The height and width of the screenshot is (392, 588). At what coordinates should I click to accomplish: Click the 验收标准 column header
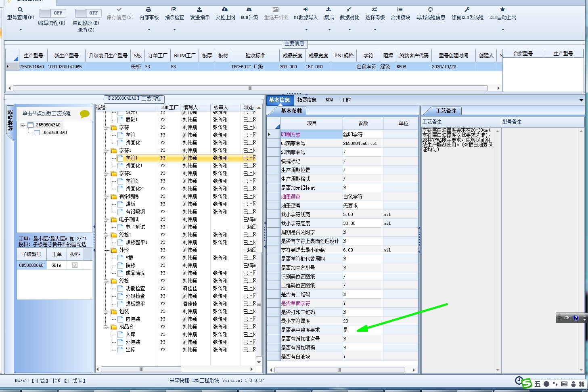[255, 56]
